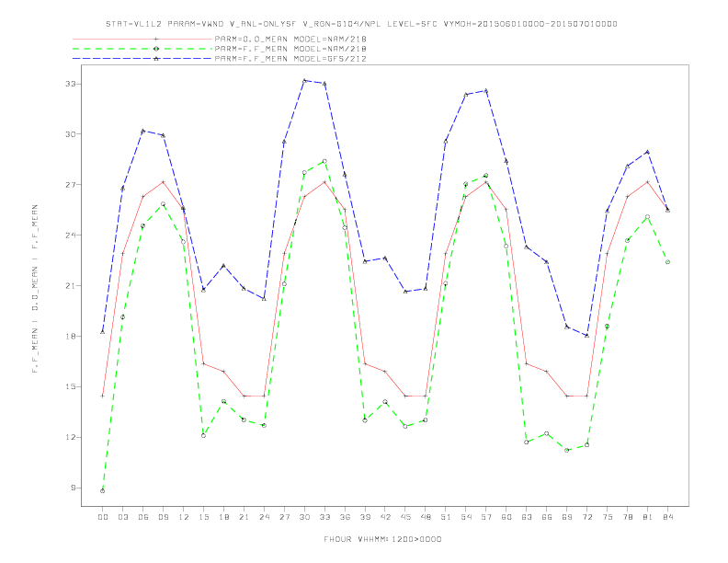This screenshot has width=728, height=563.
Task: Click x-axis tick label 66
Action: click(x=547, y=517)
